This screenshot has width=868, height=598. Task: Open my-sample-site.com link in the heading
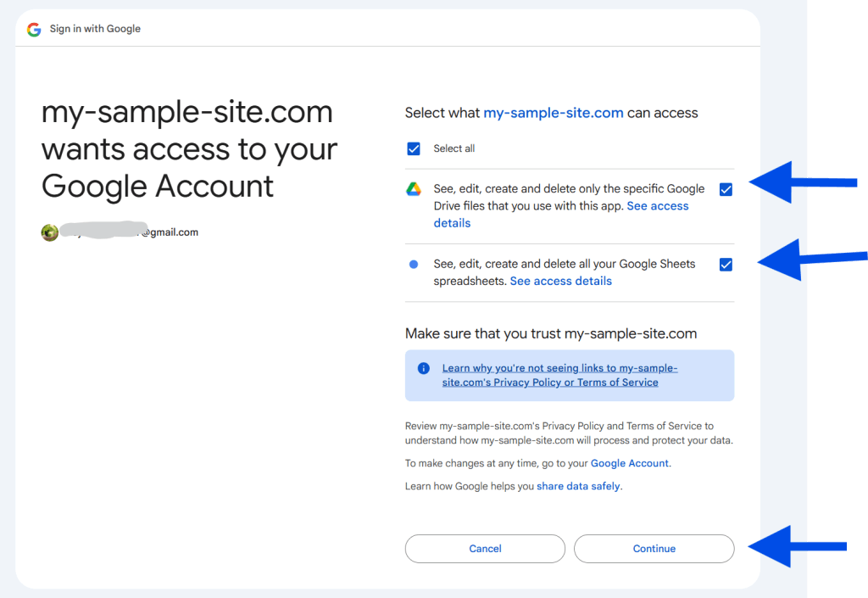(554, 113)
